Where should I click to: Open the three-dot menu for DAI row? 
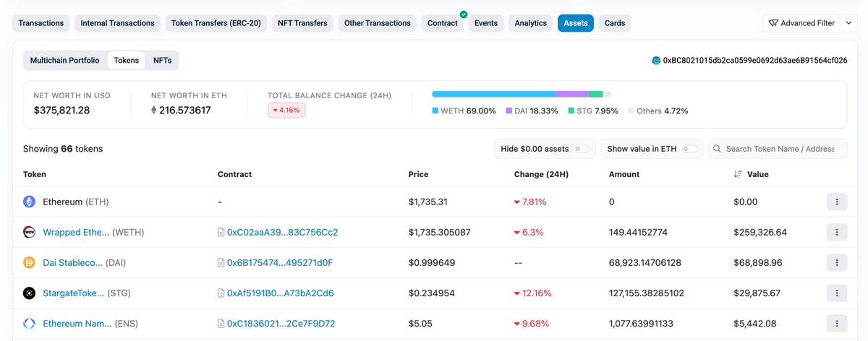[x=837, y=262]
